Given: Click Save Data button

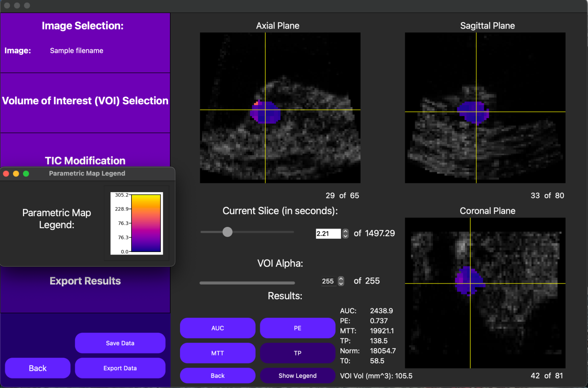Looking at the screenshot, I should [120, 343].
